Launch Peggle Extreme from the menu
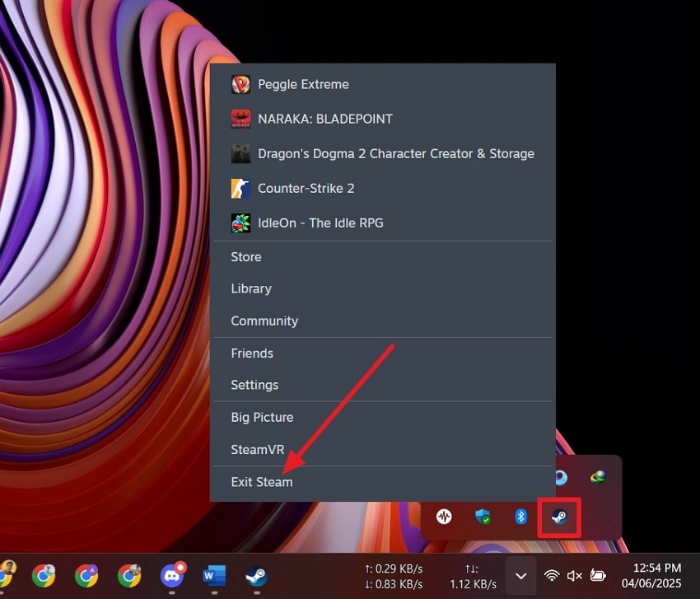This screenshot has height=599, width=700. [x=383, y=84]
